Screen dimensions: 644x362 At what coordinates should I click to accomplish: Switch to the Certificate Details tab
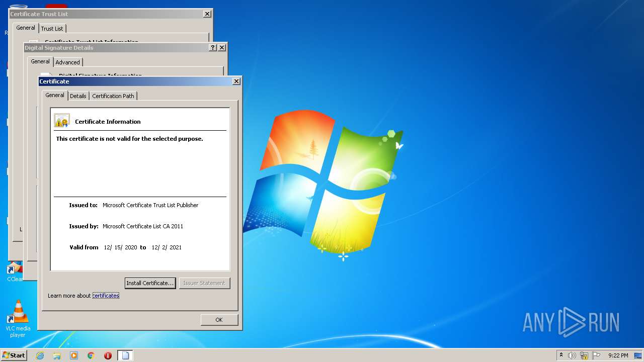78,96
